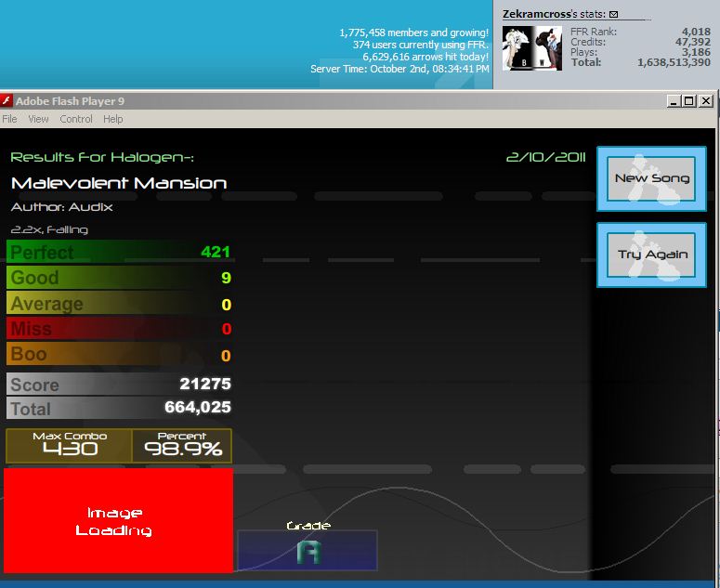The width and height of the screenshot is (720, 588).
Task: Open the Control menu
Action: pos(76,119)
